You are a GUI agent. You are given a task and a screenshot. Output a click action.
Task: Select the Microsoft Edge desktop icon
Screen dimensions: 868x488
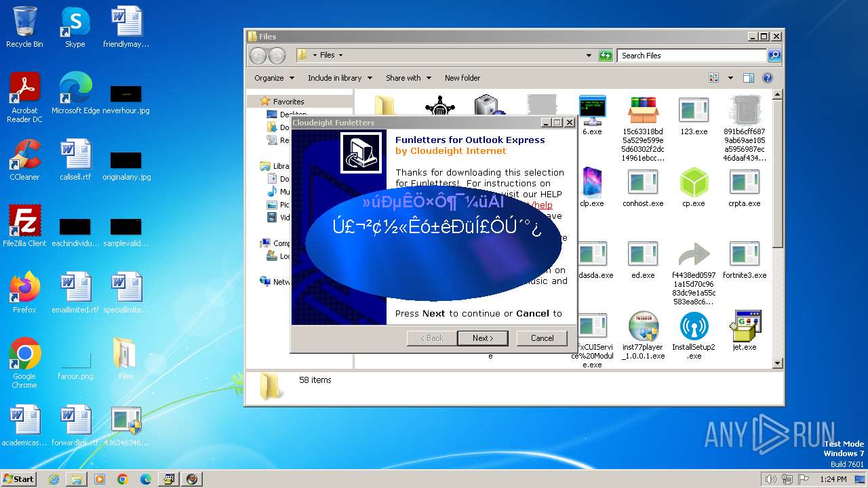click(x=75, y=94)
